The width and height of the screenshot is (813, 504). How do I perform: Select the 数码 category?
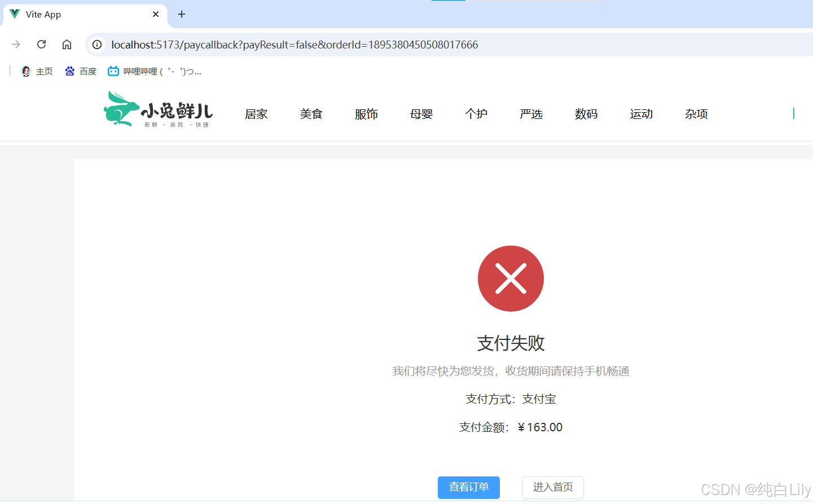(586, 114)
